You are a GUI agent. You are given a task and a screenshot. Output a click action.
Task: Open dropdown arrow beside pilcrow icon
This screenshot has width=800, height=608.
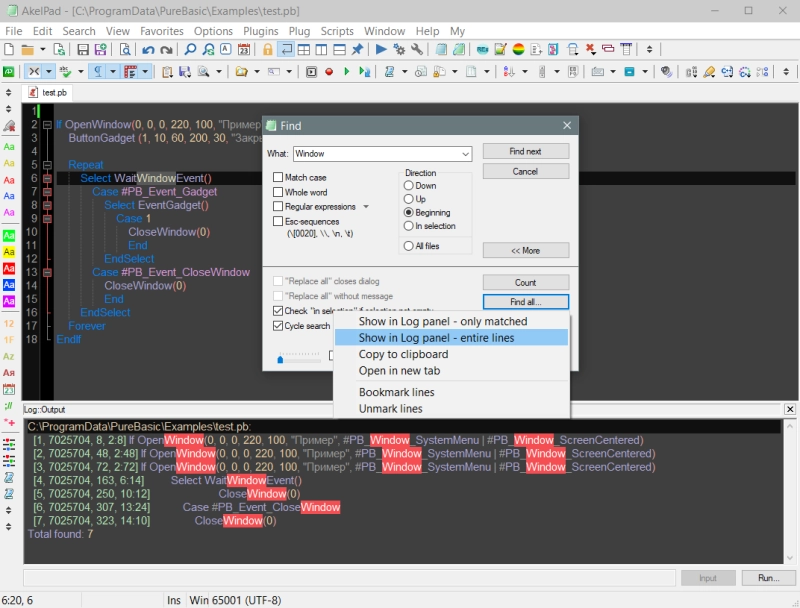113,72
